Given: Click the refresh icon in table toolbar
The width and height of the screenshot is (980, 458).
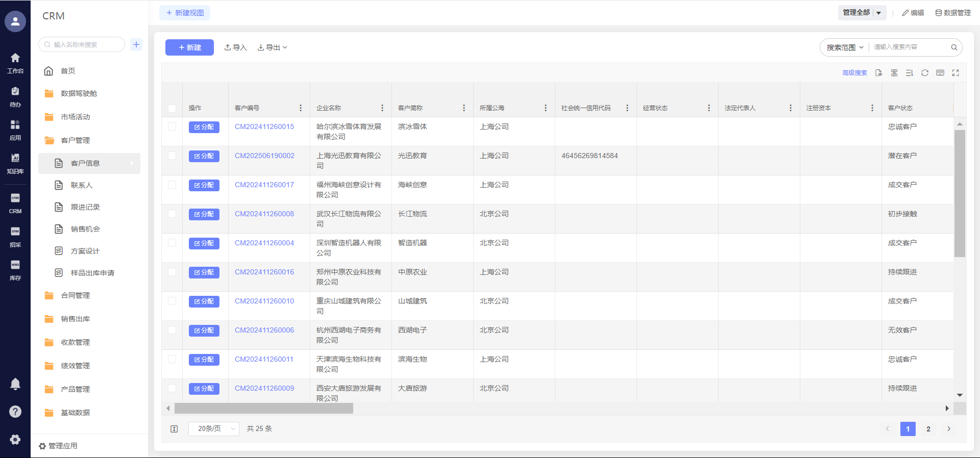Looking at the screenshot, I should (924, 73).
